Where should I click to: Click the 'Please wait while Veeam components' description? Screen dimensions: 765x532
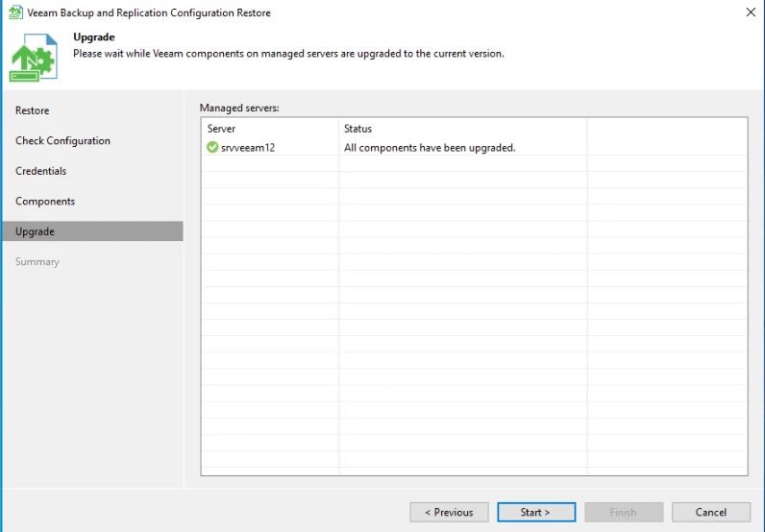[x=289, y=54]
